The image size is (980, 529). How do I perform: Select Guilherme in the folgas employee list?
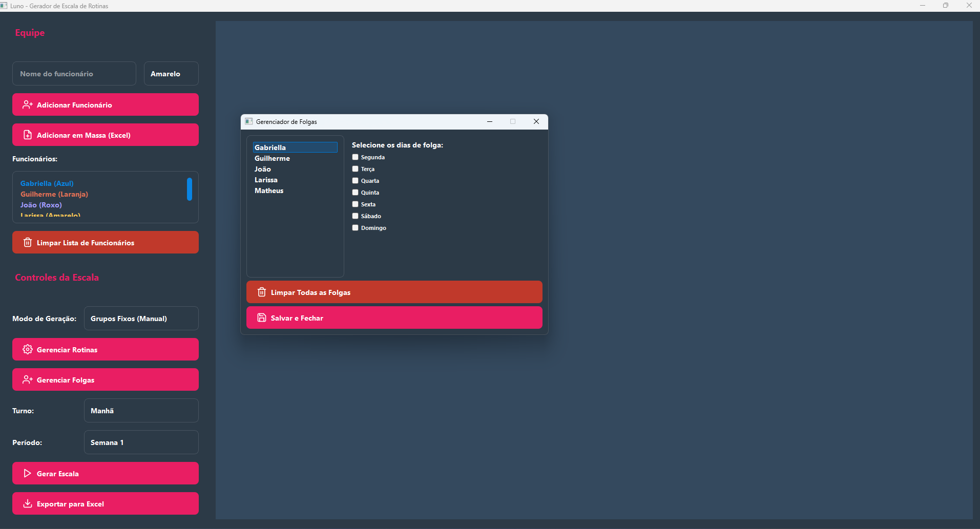coord(273,159)
